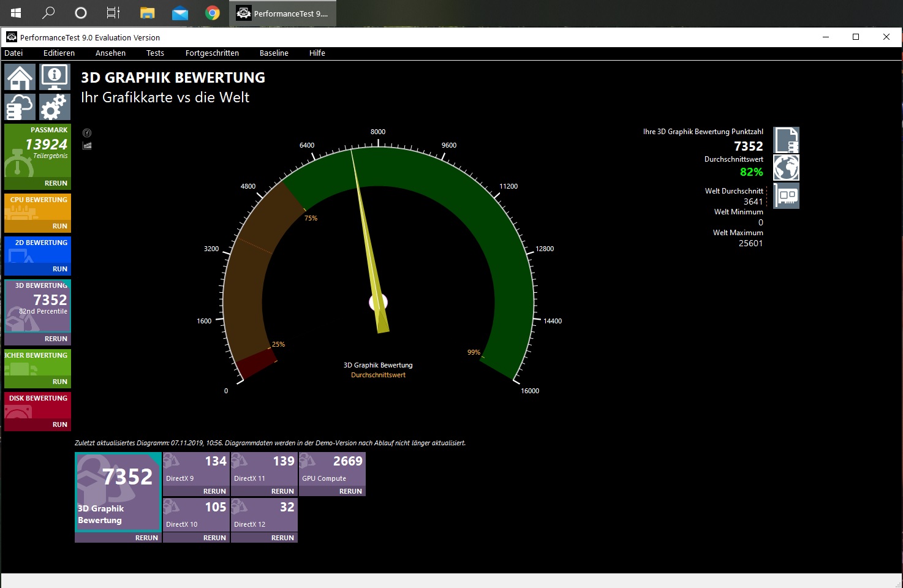Open the Fortgeschritten menu

[212, 53]
